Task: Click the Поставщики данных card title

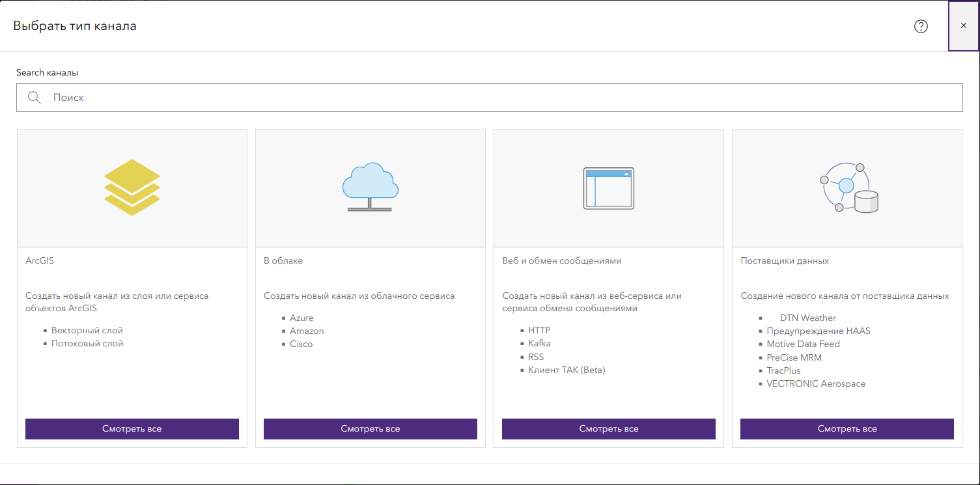Action: click(x=785, y=260)
